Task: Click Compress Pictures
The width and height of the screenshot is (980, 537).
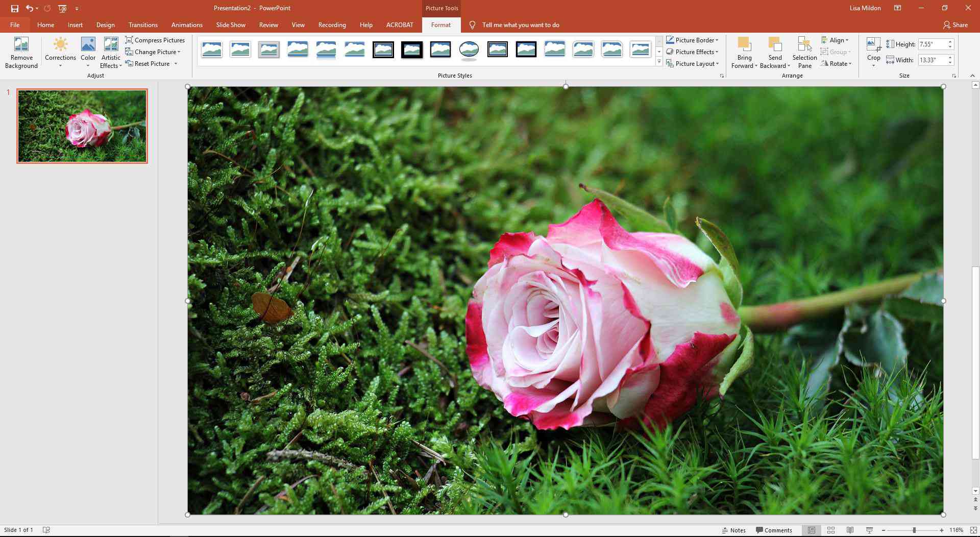Action: click(155, 40)
